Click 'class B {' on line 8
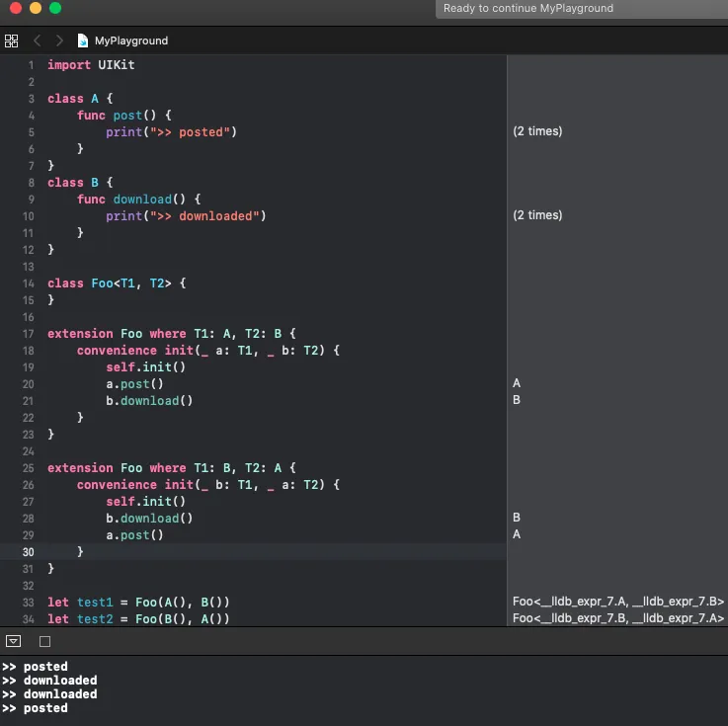728x726 pixels. click(x=80, y=183)
